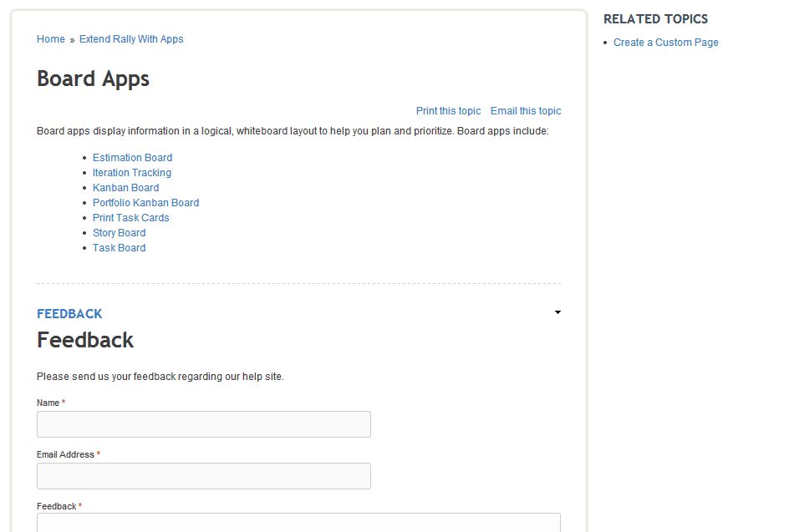The height and width of the screenshot is (532, 794).
Task: Click Email this topic link
Action: pos(526,111)
